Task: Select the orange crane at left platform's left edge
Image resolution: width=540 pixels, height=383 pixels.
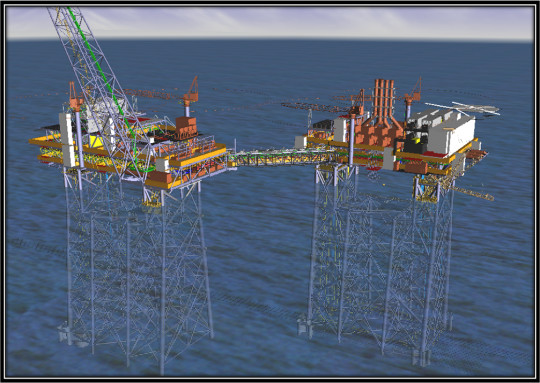Action: pos(75,97)
